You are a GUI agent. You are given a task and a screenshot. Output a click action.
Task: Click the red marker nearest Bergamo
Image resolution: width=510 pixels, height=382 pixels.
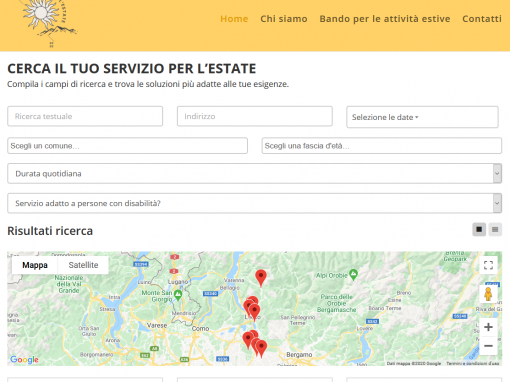pyautogui.click(x=262, y=349)
